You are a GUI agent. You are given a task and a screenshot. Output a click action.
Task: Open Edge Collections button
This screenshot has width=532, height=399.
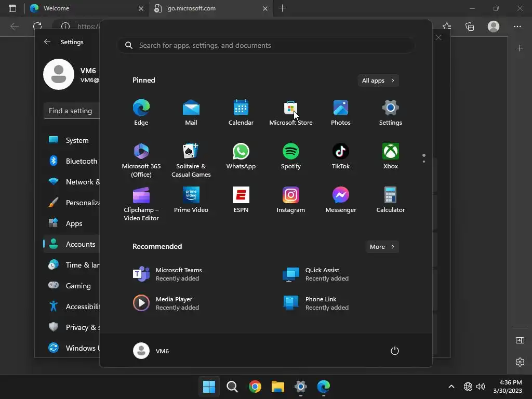[470, 26]
